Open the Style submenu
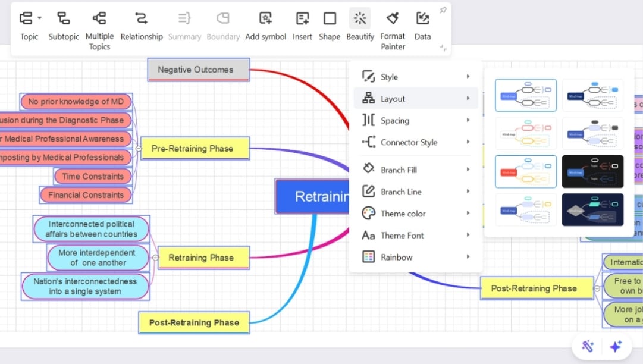Screen dimensions: 643x364 (416, 77)
